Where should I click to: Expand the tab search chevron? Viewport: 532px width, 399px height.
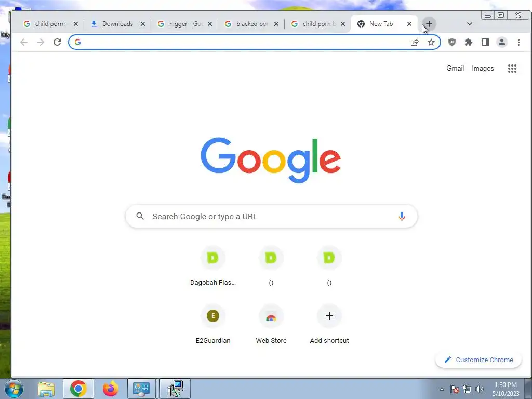point(470,24)
